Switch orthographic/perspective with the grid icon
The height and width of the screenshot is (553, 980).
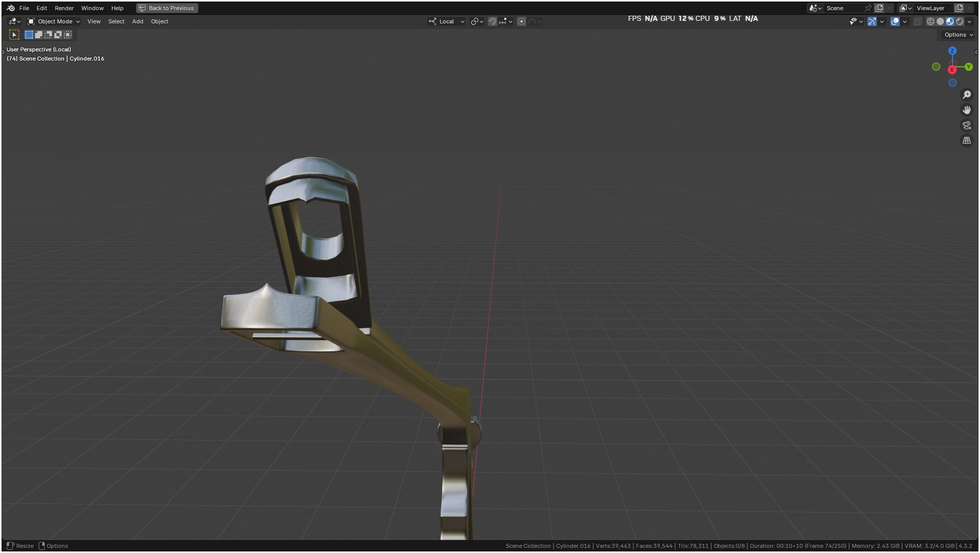(966, 141)
